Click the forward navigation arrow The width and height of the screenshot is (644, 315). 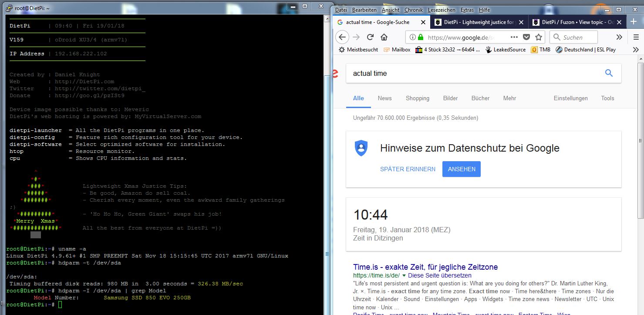pos(356,37)
